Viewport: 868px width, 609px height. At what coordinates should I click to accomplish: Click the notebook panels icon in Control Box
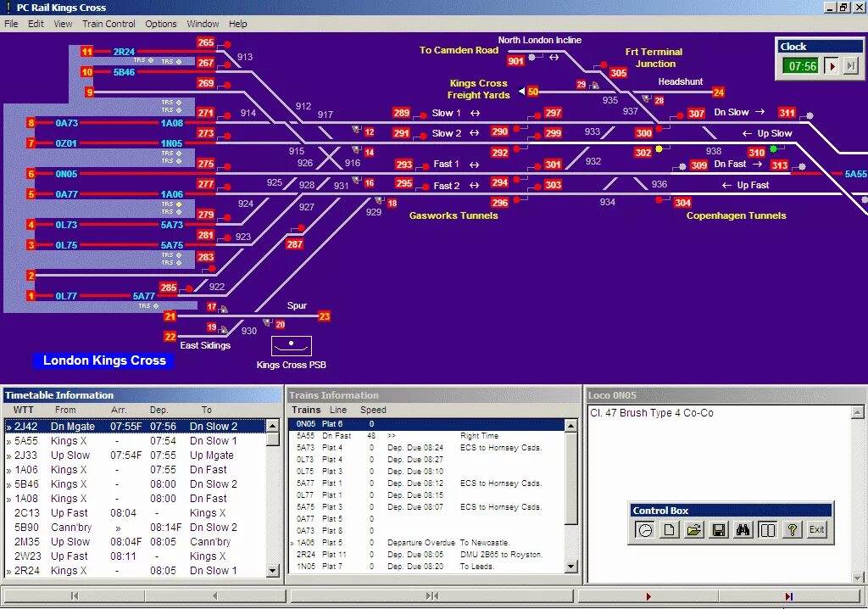pyautogui.click(x=767, y=530)
